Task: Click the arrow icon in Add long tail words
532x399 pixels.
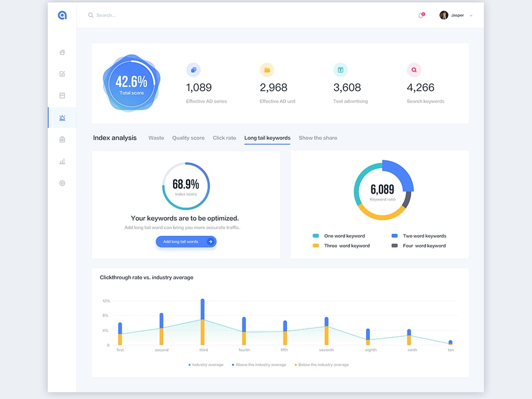Action: 210,242
